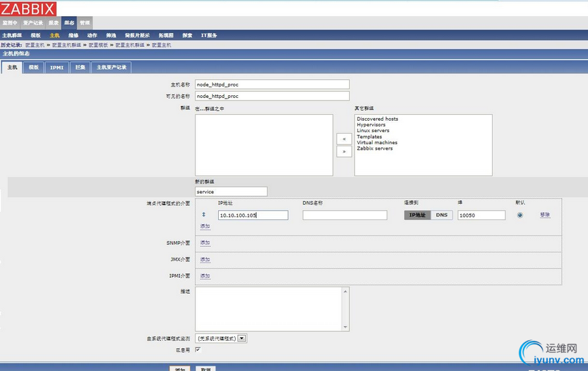The image size is (588, 371).
Task: Open the 報表 (Reports) main menu
Action: [x=54, y=23]
